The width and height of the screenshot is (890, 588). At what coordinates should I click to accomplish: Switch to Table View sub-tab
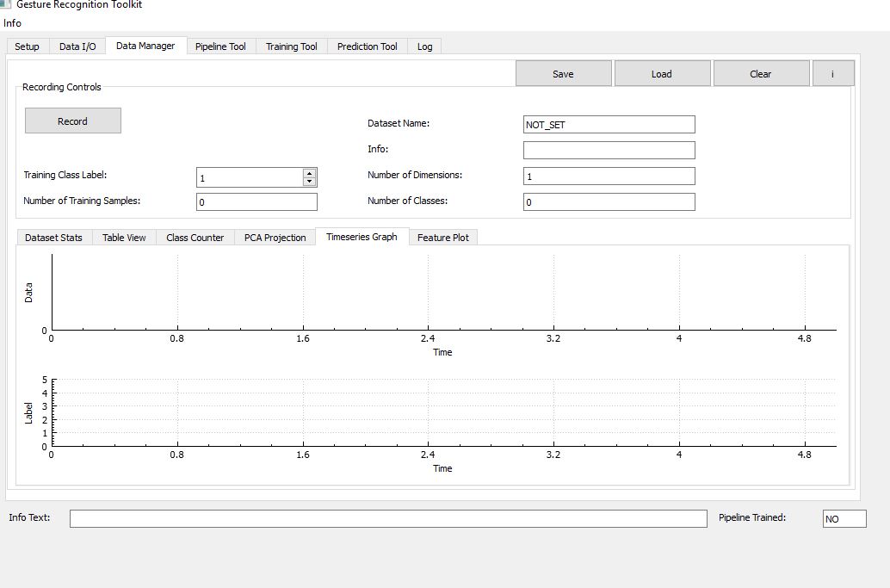click(x=124, y=238)
